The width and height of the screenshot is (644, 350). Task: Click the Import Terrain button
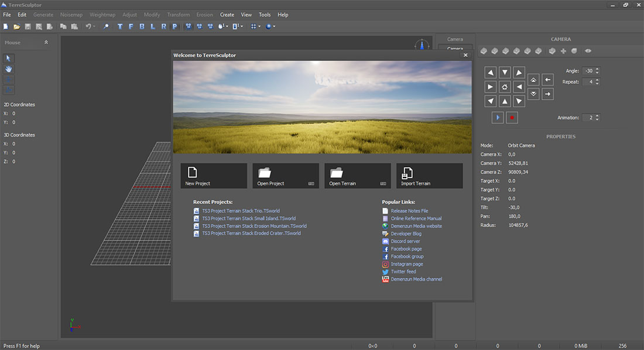429,176
